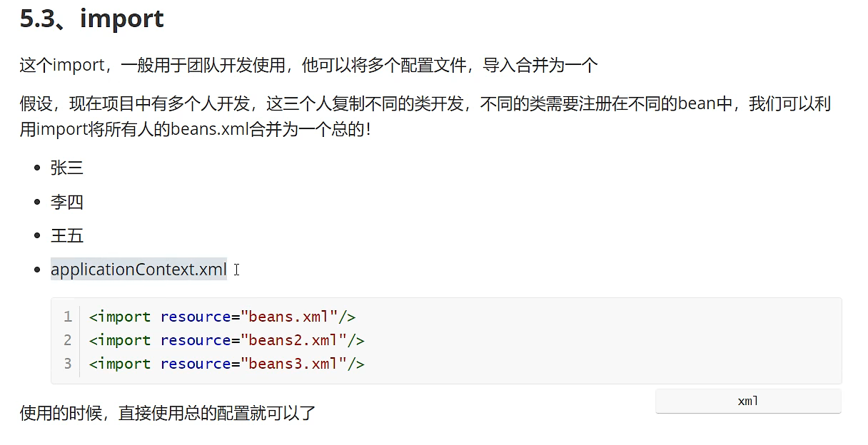Screen dimensions: 868x445
Task: Click line number 3 in code block
Action: click(x=68, y=364)
